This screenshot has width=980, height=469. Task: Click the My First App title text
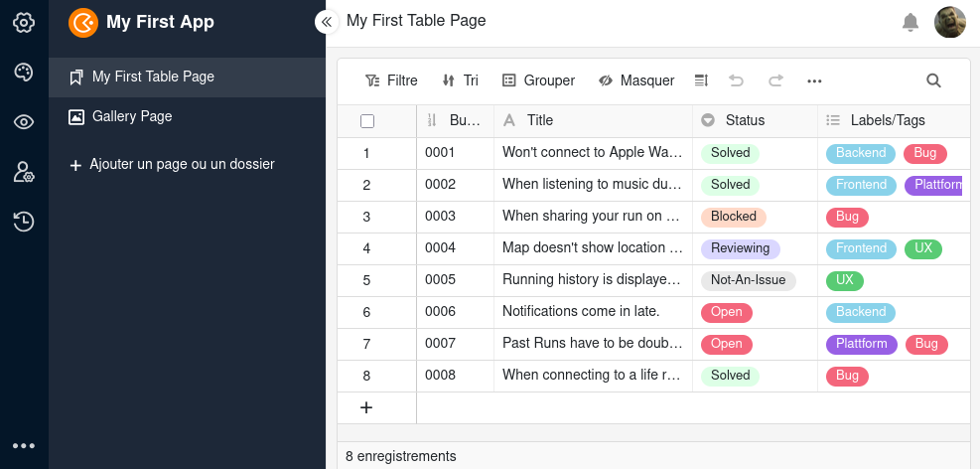[x=160, y=23]
